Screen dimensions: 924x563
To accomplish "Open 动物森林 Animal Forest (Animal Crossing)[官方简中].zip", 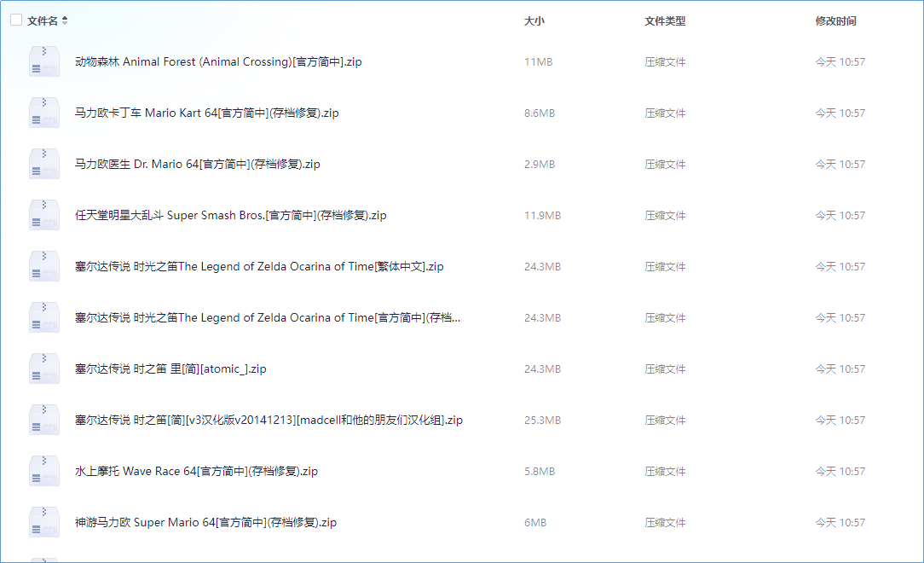I will point(218,62).
